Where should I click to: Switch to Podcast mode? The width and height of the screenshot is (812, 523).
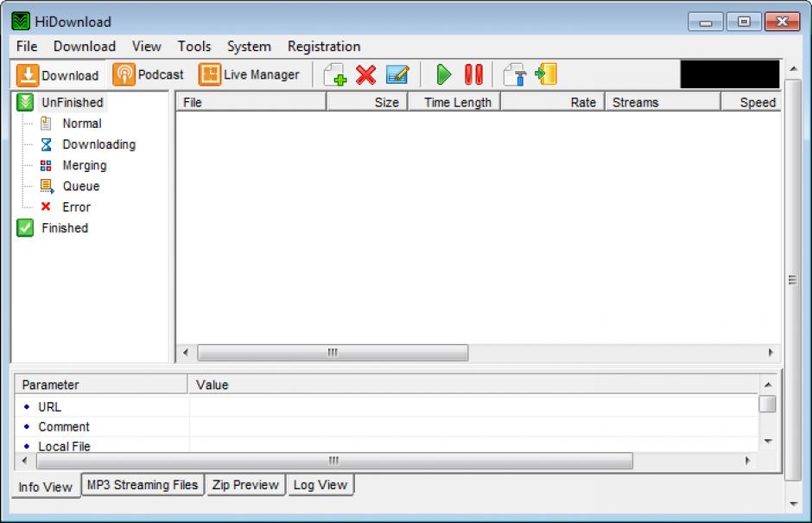pyautogui.click(x=149, y=74)
